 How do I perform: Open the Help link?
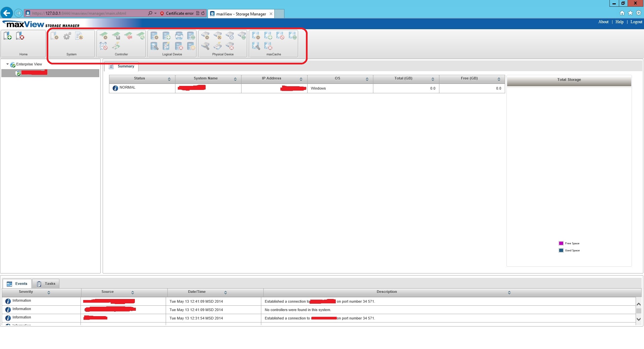coord(619,22)
